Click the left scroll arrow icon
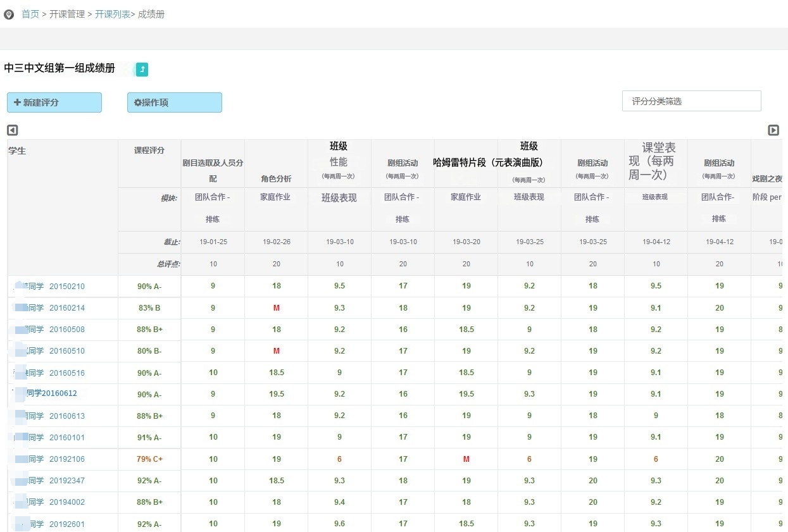788x532 pixels. coord(13,130)
